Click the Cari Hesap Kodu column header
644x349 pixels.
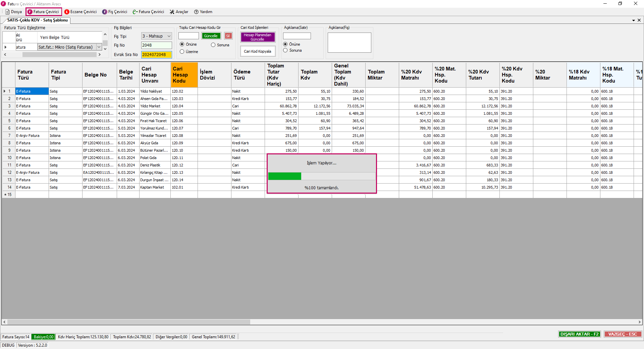(x=184, y=75)
